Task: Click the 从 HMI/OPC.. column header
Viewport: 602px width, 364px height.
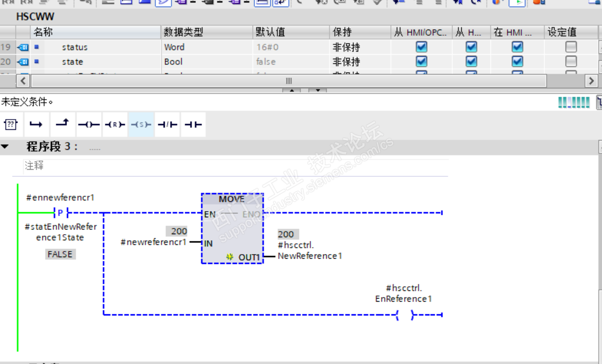Action: tap(421, 32)
